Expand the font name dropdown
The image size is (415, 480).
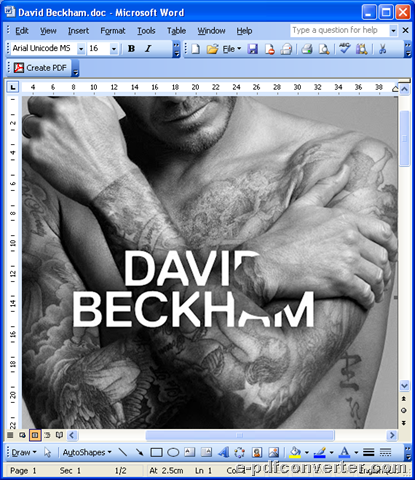pos(81,49)
